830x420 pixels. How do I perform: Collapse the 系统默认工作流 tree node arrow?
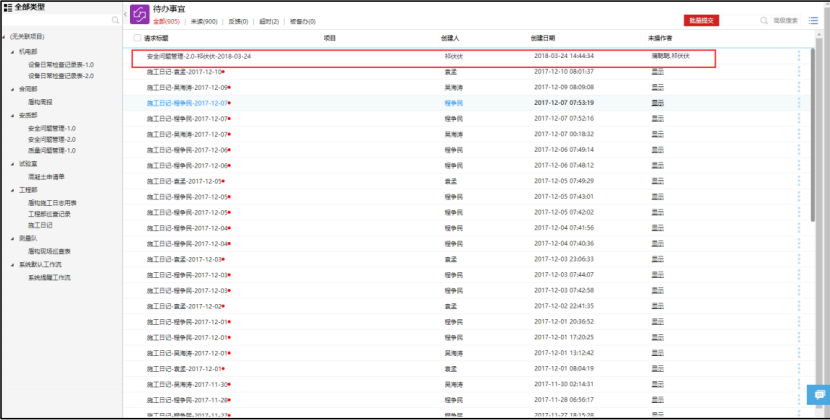13,265
